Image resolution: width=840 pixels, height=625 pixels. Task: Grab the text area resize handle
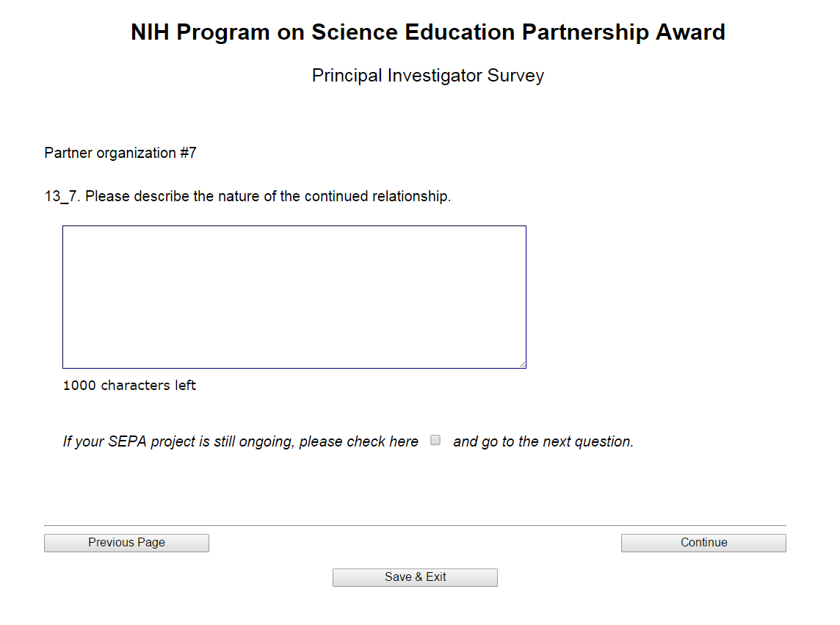(x=522, y=364)
